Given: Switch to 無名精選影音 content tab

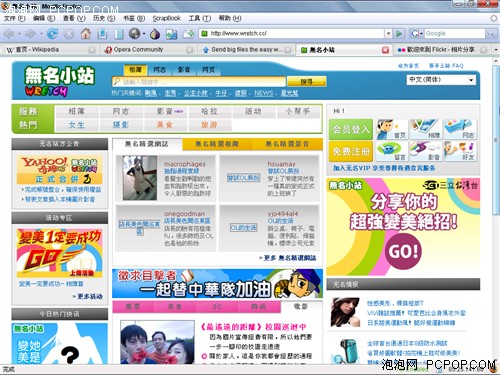Looking at the screenshot, I should tap(287, 144).
